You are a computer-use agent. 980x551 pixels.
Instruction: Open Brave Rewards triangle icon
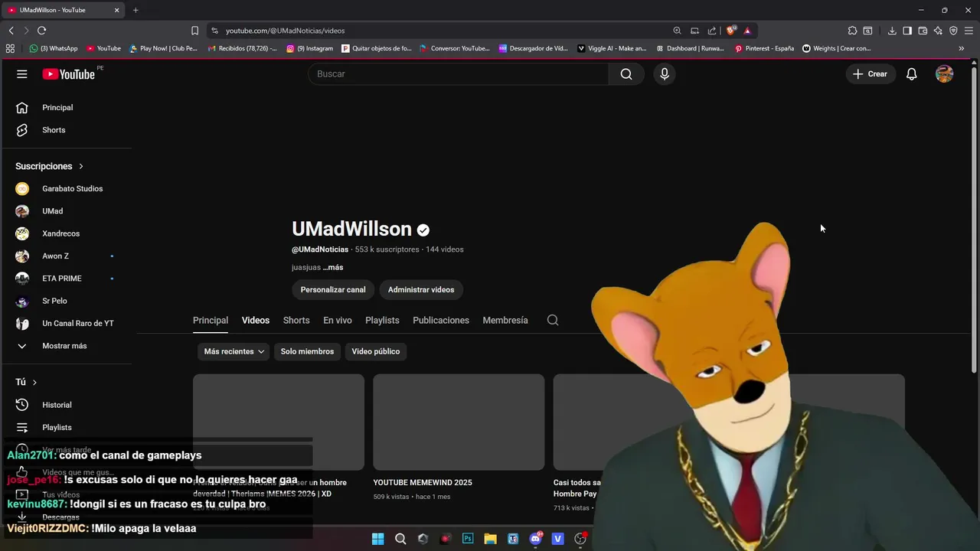click(x=747, y=31)
